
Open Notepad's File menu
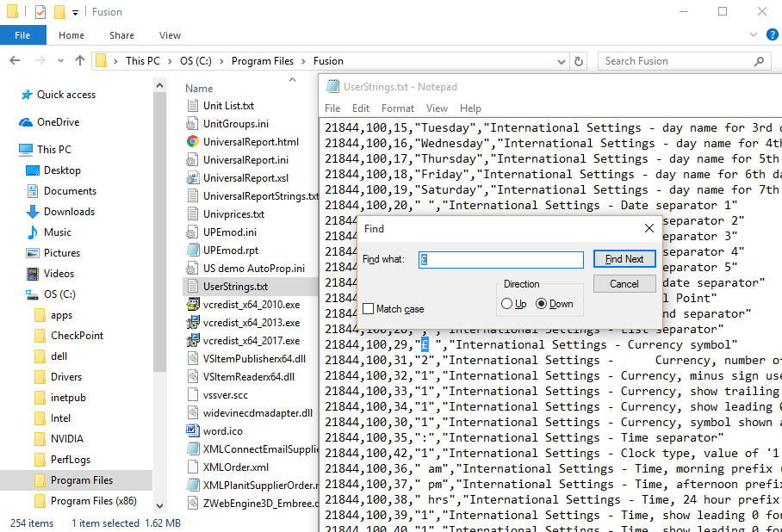(x=332, y=108)
